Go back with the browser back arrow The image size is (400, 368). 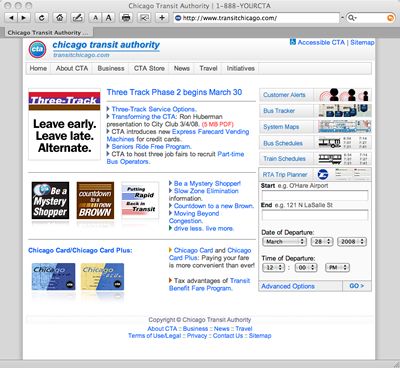tap(11, 18)
